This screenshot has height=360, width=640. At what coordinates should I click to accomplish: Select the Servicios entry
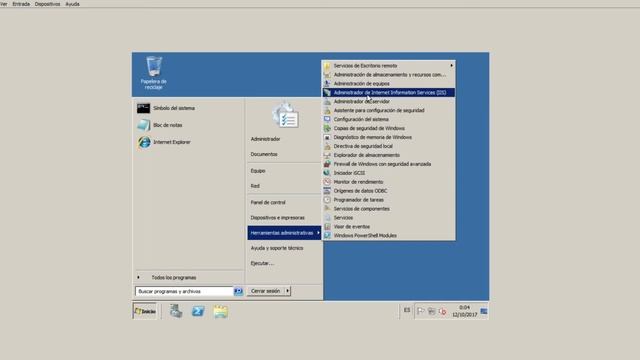[388, 218]
